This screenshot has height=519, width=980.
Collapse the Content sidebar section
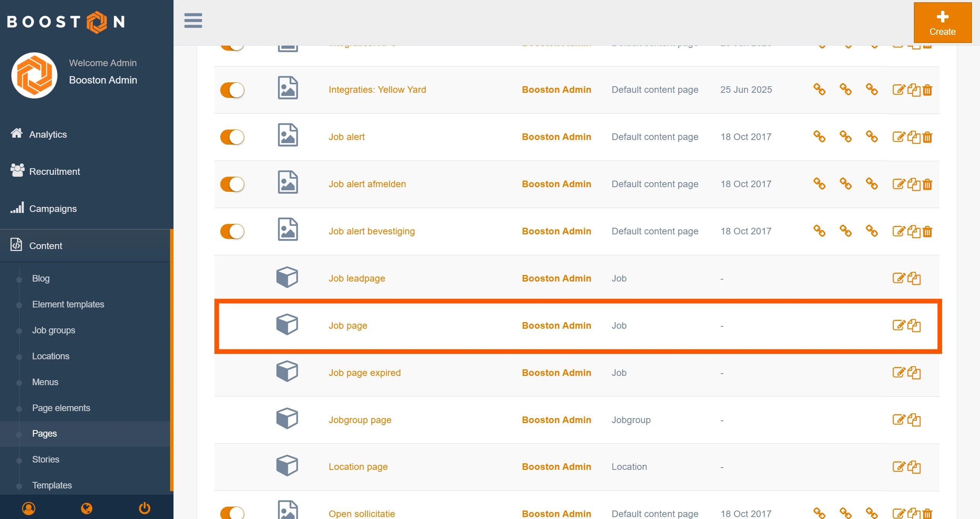tap(46, 246)
